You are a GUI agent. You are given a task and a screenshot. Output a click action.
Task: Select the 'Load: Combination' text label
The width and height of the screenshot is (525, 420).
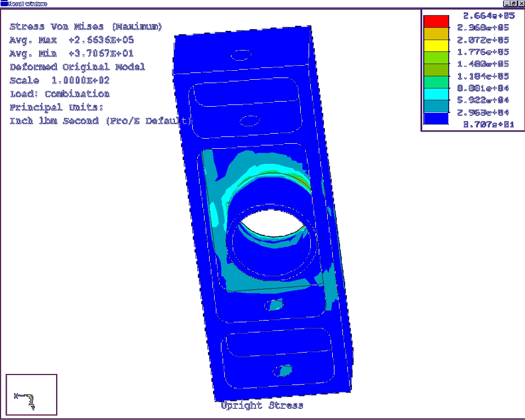coord(60,94)
